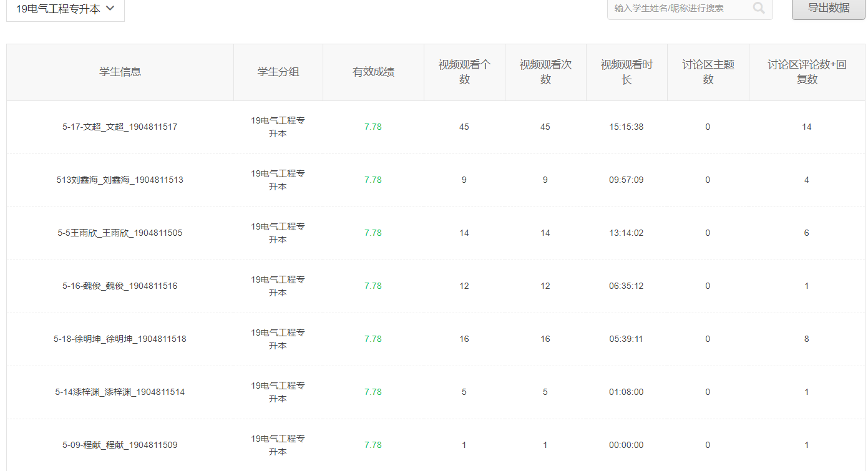The image size is (868, 471).
Task: Click watch duration 00:00:00
Action: [627, 445]
